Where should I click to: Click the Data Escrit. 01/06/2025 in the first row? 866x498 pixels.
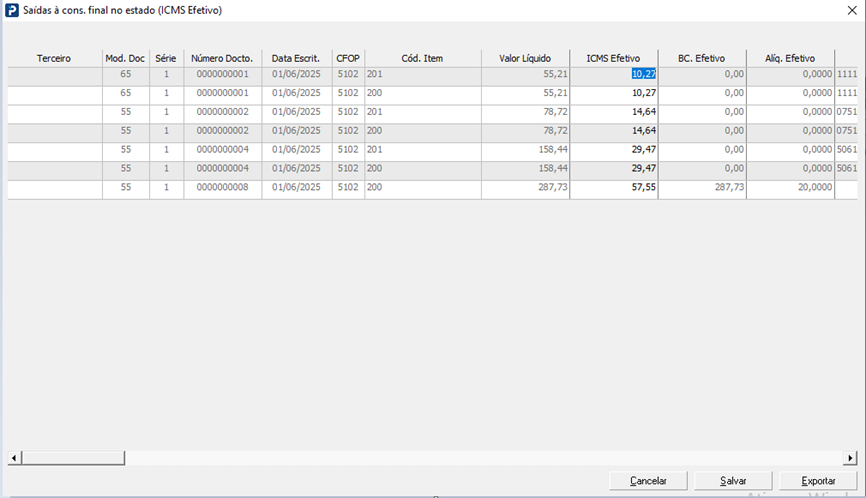point(296,75)
